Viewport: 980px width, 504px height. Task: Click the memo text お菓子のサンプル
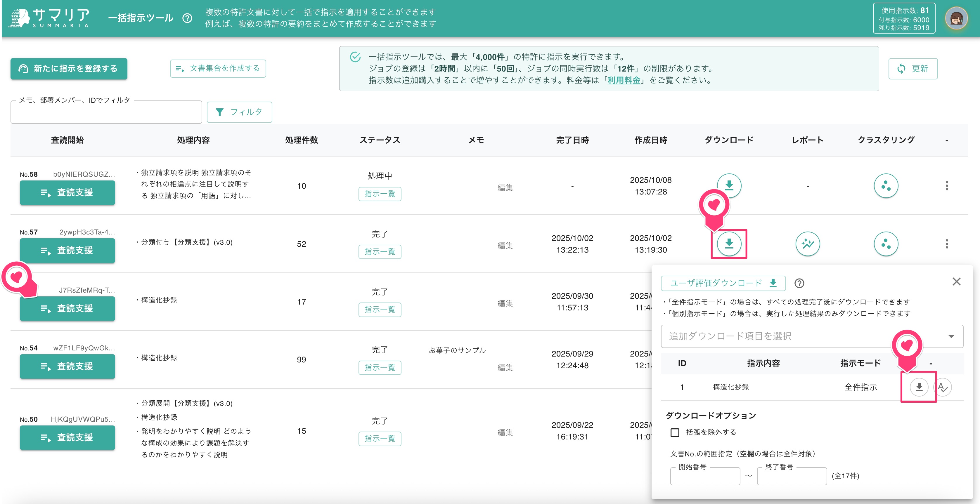point(457,350)
